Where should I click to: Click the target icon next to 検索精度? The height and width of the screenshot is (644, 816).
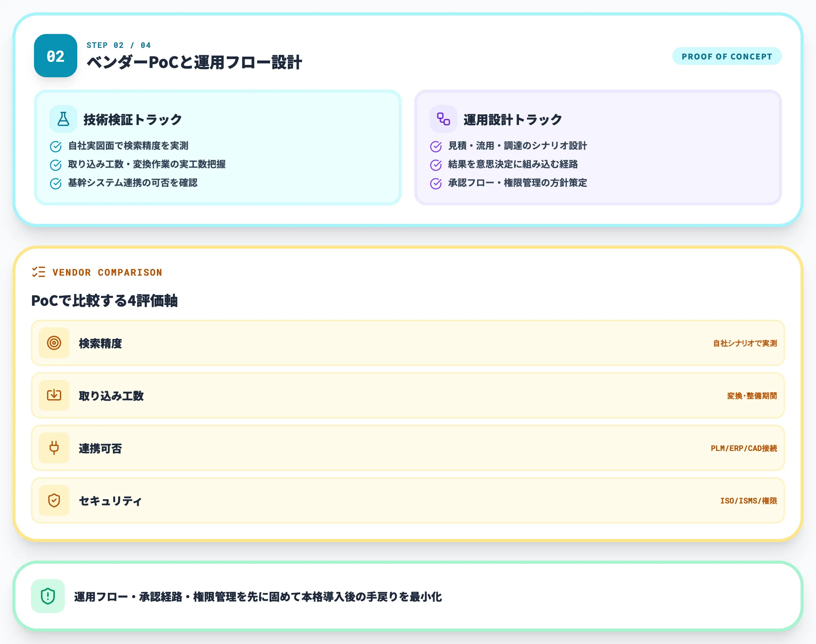54,343
